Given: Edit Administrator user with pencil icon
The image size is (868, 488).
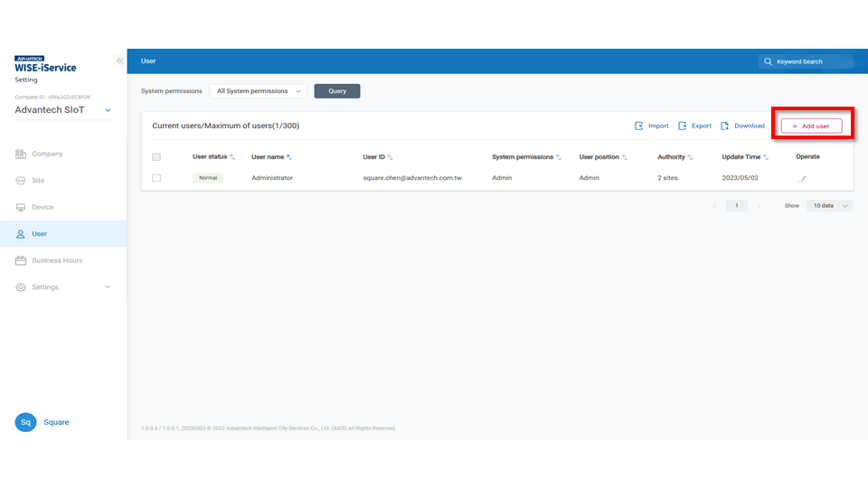Looking at the screenshot, I should coord(802,179).
